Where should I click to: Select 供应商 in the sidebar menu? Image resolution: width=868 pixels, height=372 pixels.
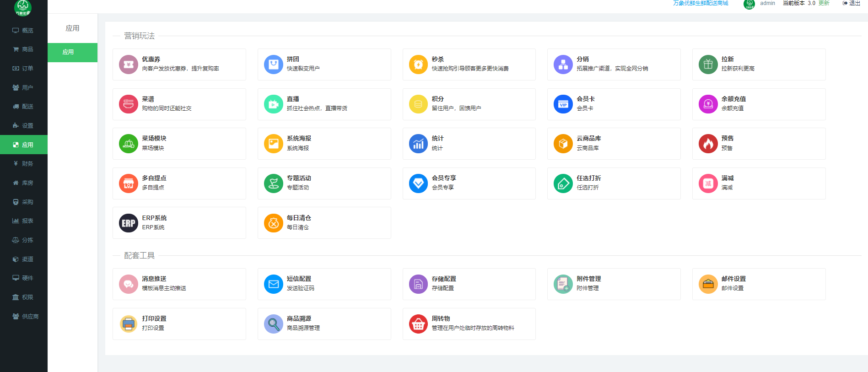coord(26,316)
